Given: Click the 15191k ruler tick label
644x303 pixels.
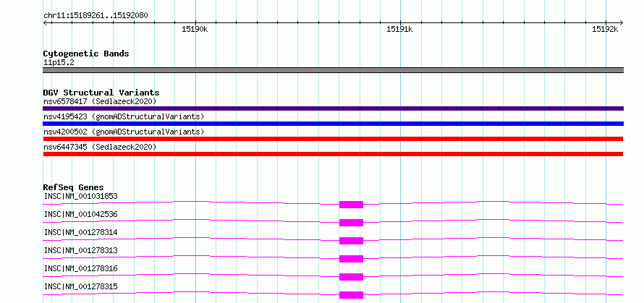Looking at the screenshot, I should [399, 29].
